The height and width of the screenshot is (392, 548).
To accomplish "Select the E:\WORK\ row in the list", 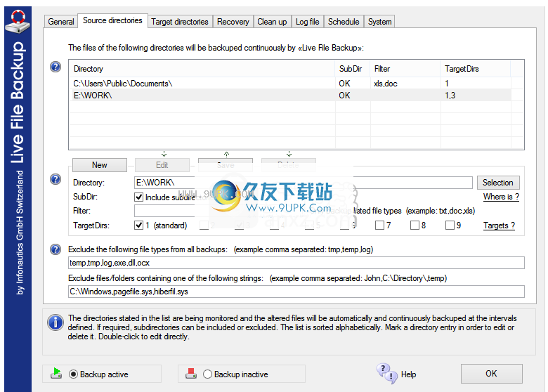I will [289, 96].
